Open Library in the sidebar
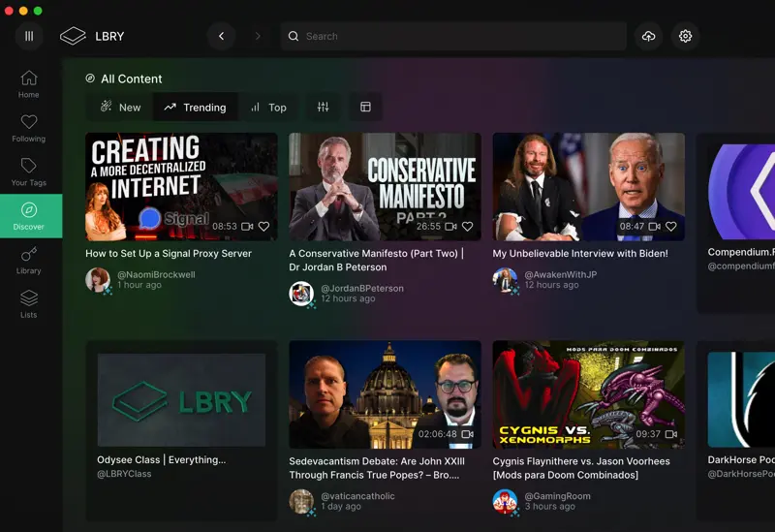775x532 pixels. point(29,260)
